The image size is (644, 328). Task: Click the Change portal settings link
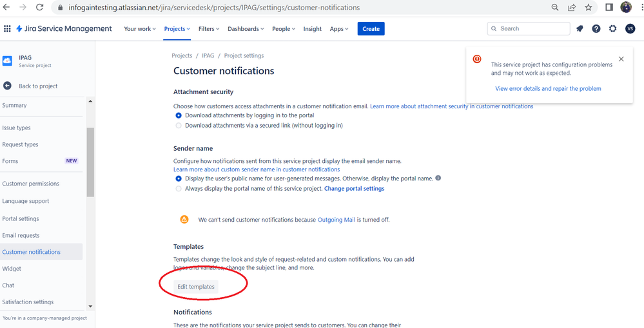coord(355,189)
